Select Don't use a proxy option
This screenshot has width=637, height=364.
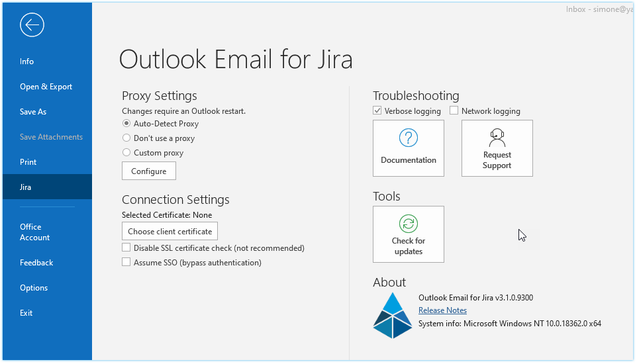click(x=126, y=138)
